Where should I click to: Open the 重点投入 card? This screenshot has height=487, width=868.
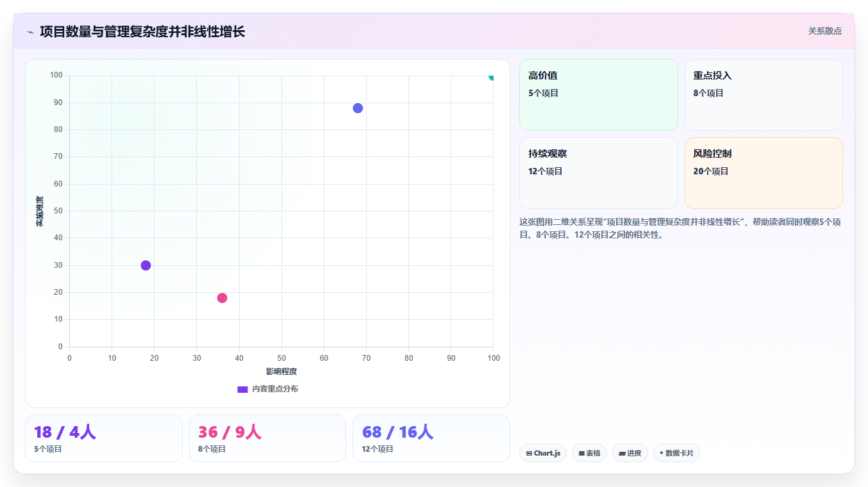[764, 95]
